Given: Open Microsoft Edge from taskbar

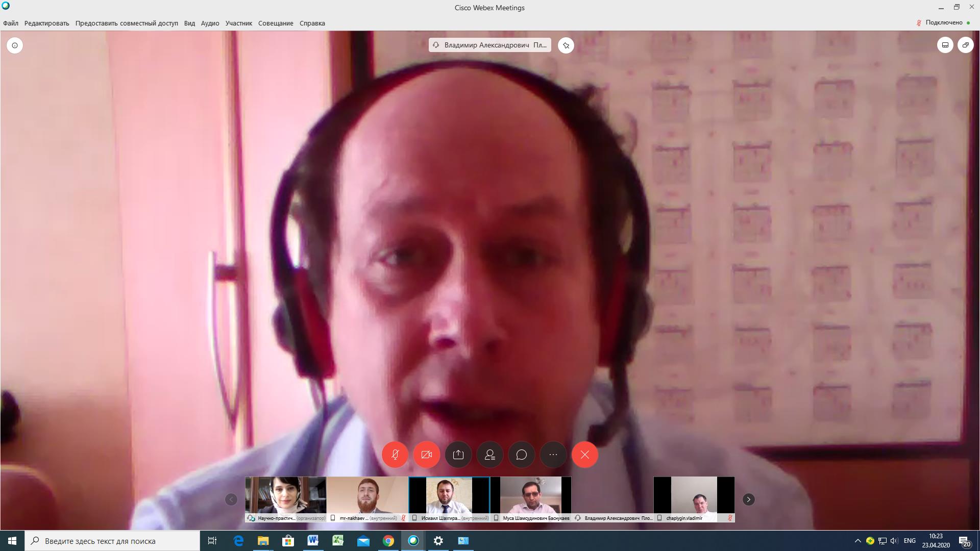Looking at the screenshot, I should click(238, 541).
